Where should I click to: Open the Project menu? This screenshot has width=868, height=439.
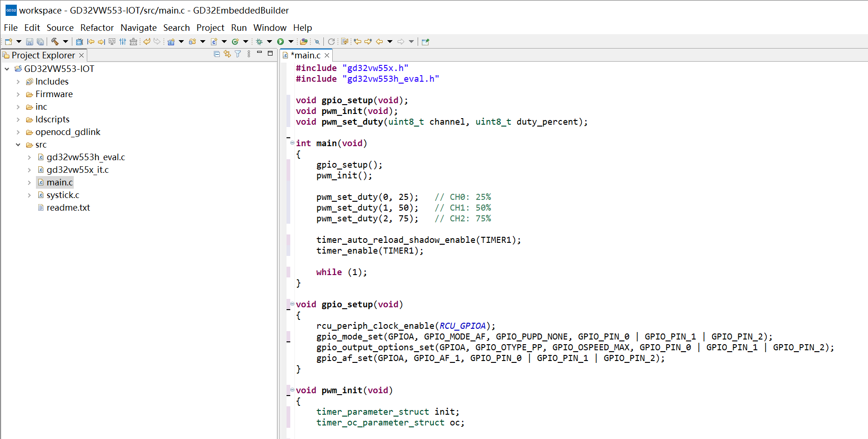coord(210,28)
